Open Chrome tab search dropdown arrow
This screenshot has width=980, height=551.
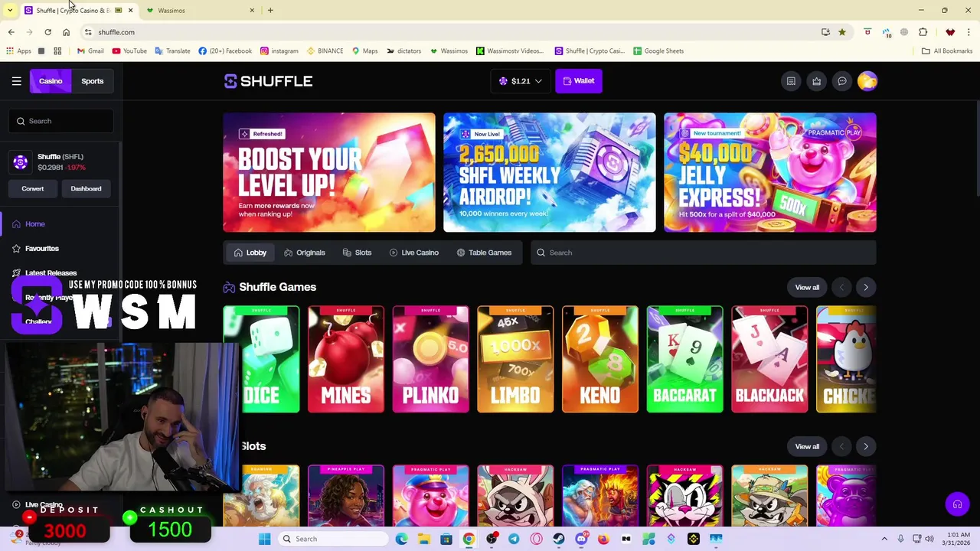(10, 10)
